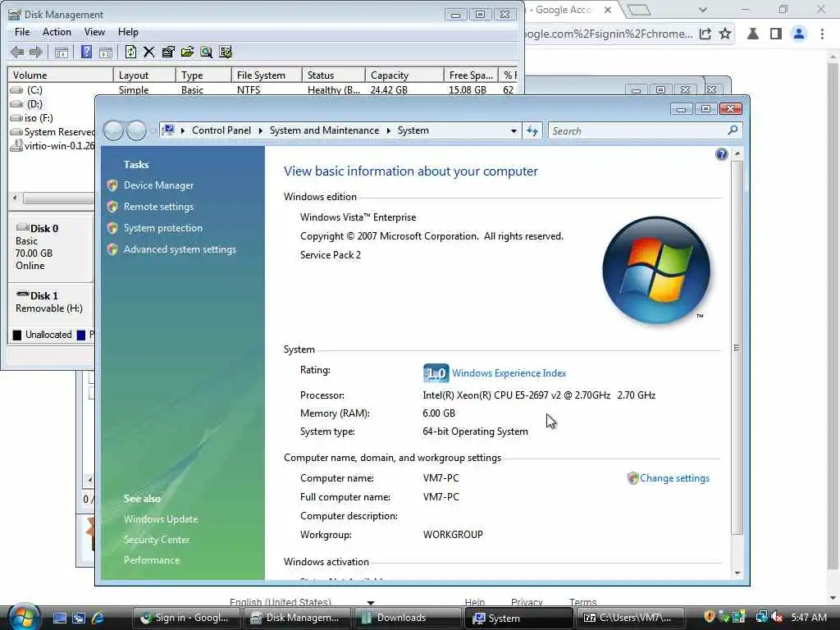Select Disk 0 in Disk Management

point(50,247)
